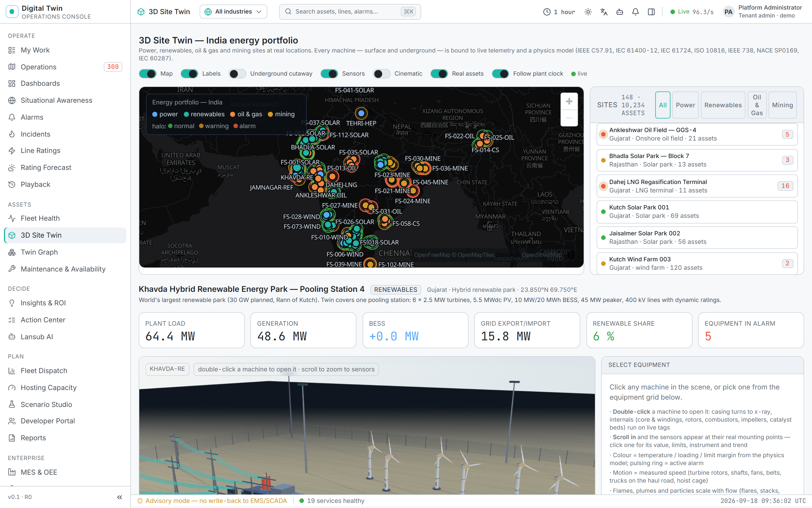Toggle Follow plant clock switch

click(501, 74)
